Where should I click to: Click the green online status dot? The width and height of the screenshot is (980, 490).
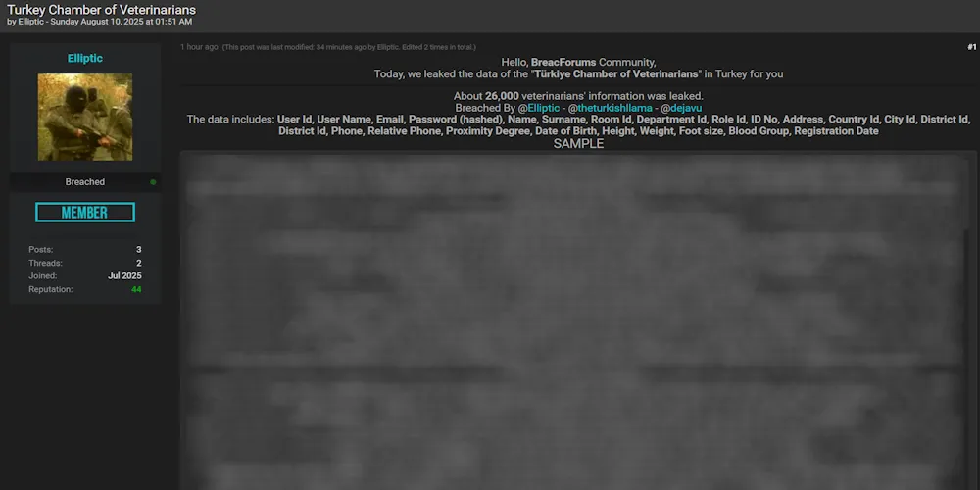coord(153,182)
